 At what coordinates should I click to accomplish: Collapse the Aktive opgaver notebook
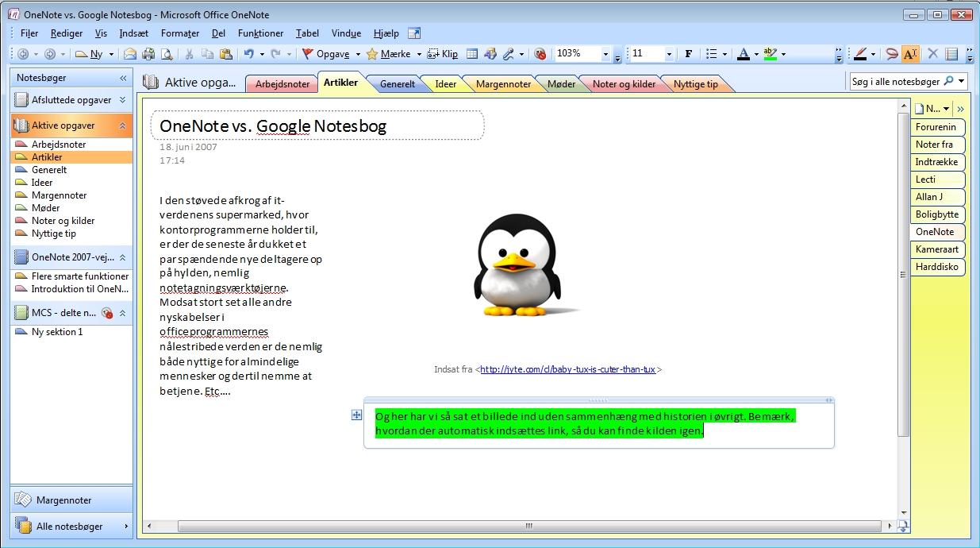pos(123,125)
